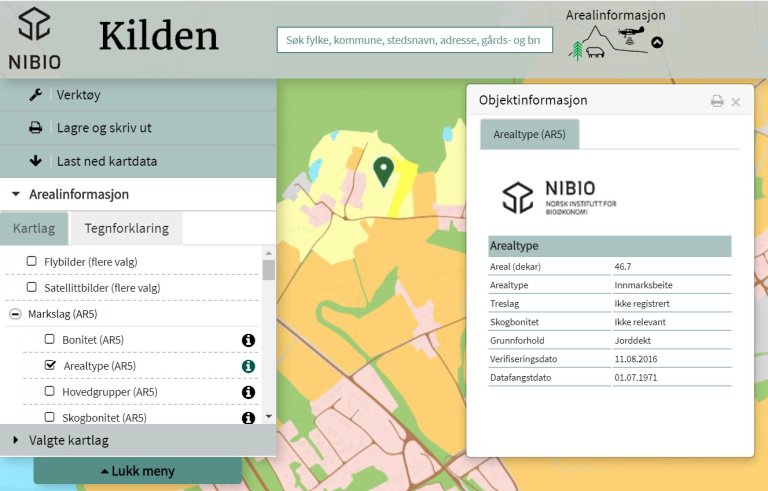Click the Arealinformasjon theme illustration
The image size is (768, 491).
[607, 43]
